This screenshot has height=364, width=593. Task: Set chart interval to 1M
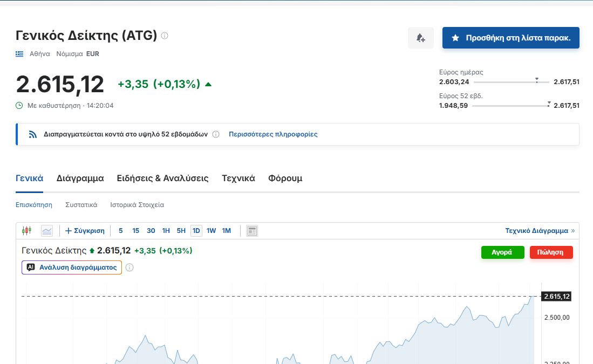coord(227,231)
